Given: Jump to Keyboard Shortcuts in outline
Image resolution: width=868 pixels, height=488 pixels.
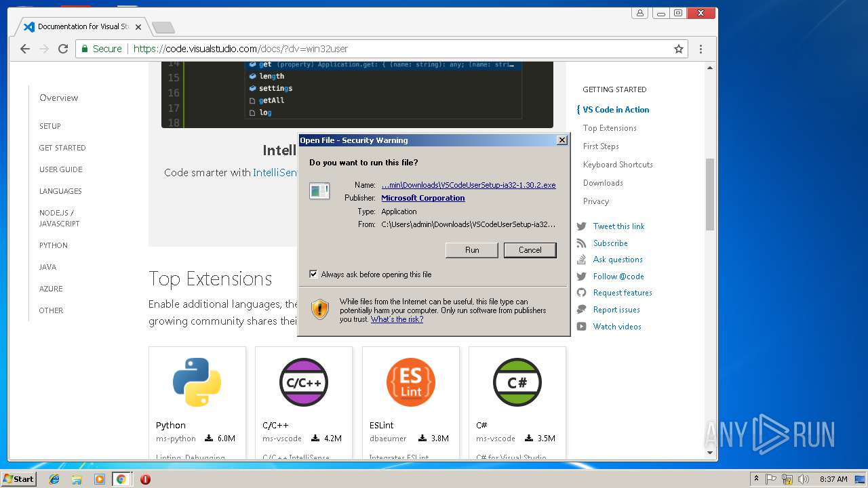Looking at the screenshot, I should (618, 165).
